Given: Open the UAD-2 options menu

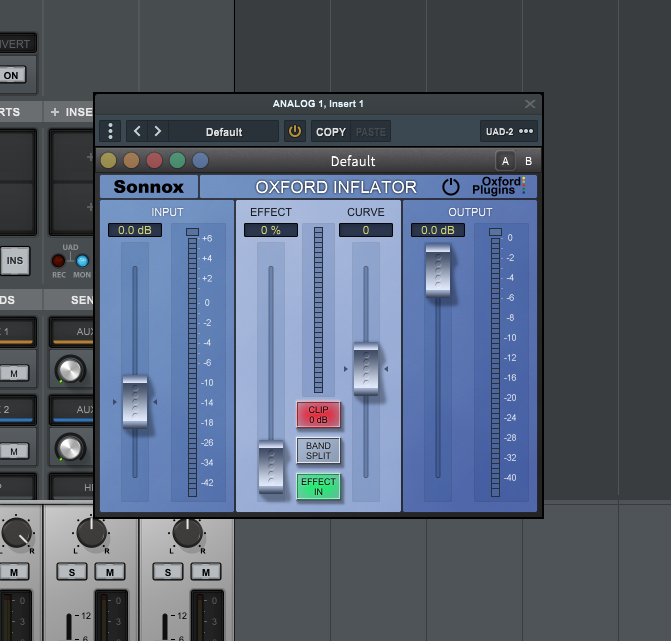Looking at the screenshot, I should tap(509, 131).
